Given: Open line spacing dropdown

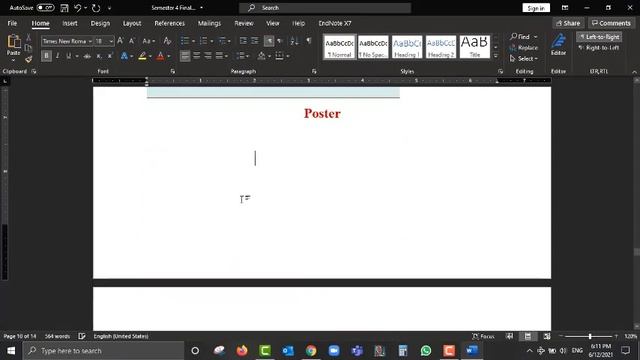Looking at the screenshot, I should pyautogui.click(x=242, y=56).
